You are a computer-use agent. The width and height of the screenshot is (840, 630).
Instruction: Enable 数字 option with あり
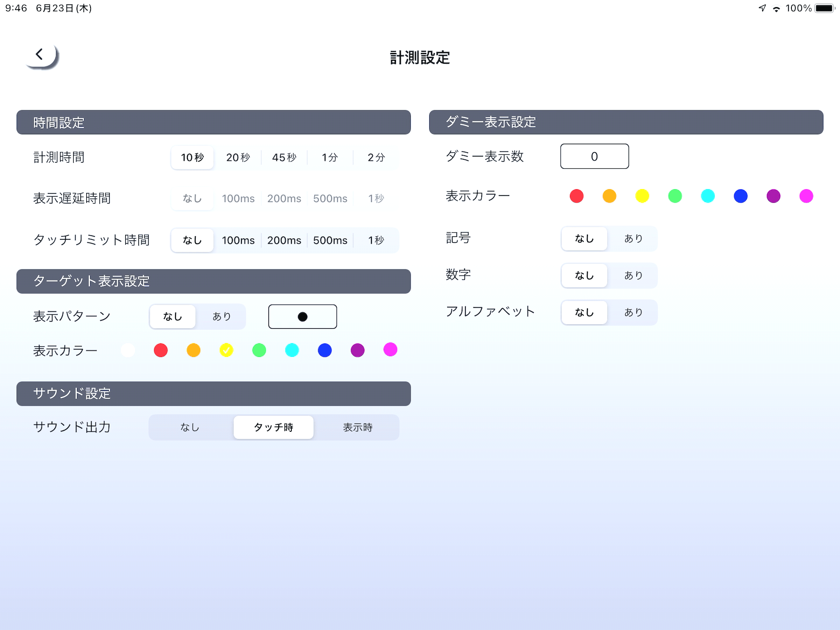tap(633, 275)
